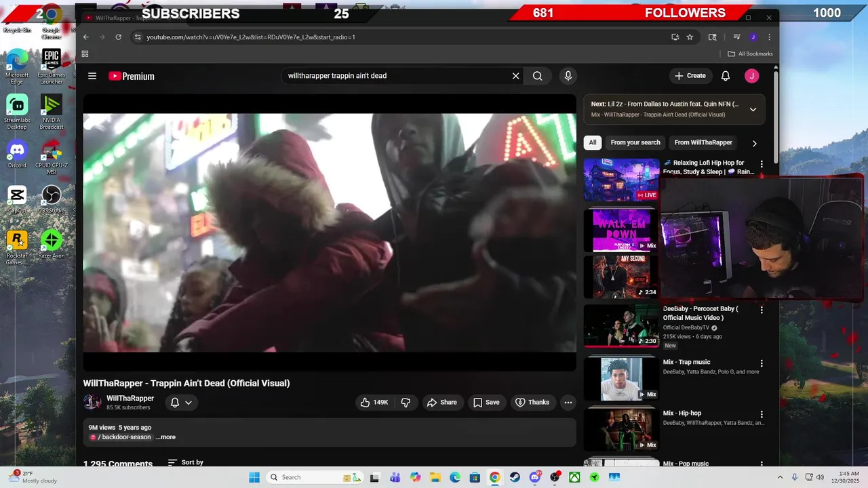Open Walk Em Down mix thumbnail
The height and width of the screenshot is (488, 868).
621,230
